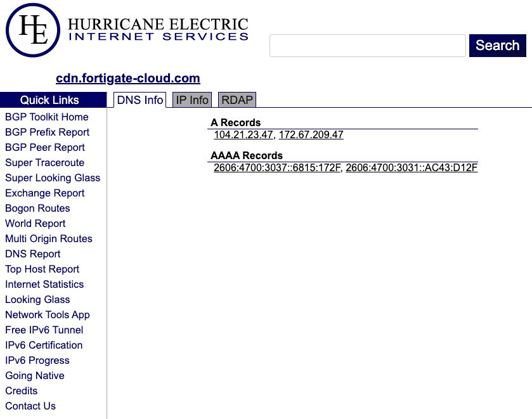Image resolution: width=532 pixels, height=419 pixels.
Task: Open Internet Statistics link
Action: pos(44,285)
